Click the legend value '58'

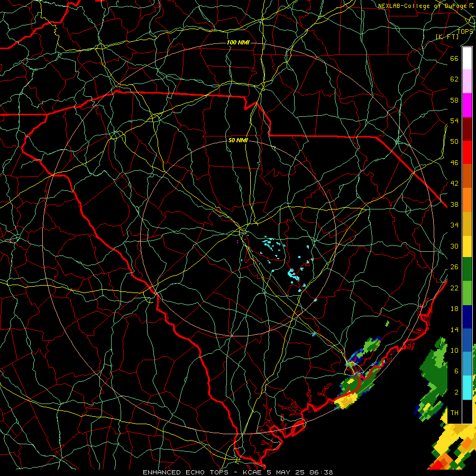pos(454,100)
